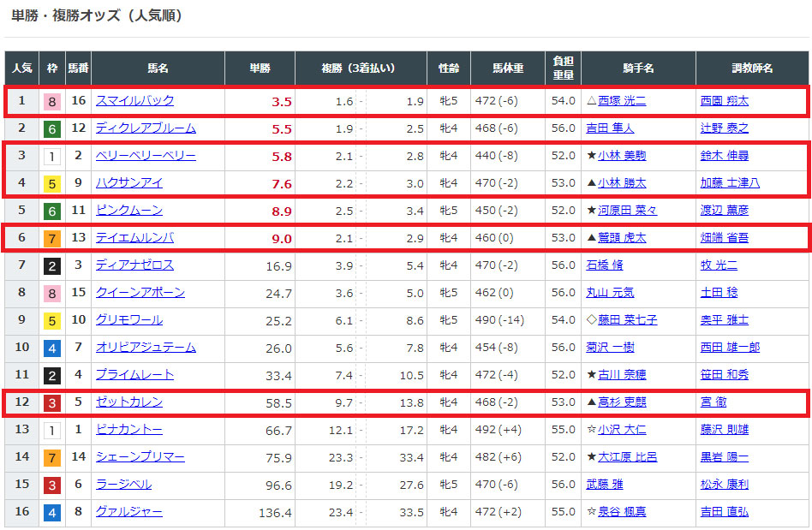Viewport: 812px width, 530px height.
Task: Click orange frame 7 badge beside テイエムルンバ
Action: [x=52, y=238]
